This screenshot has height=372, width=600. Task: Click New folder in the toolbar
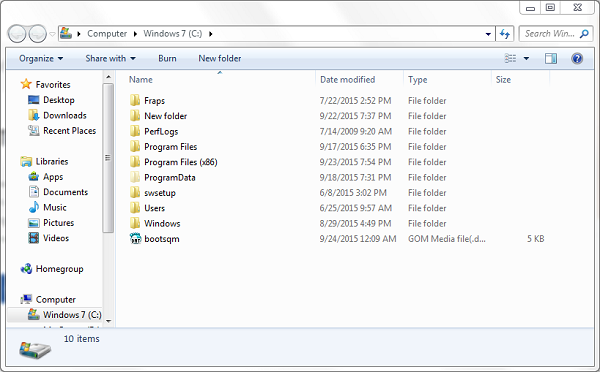pyautogui.click(x=220, y=59)
